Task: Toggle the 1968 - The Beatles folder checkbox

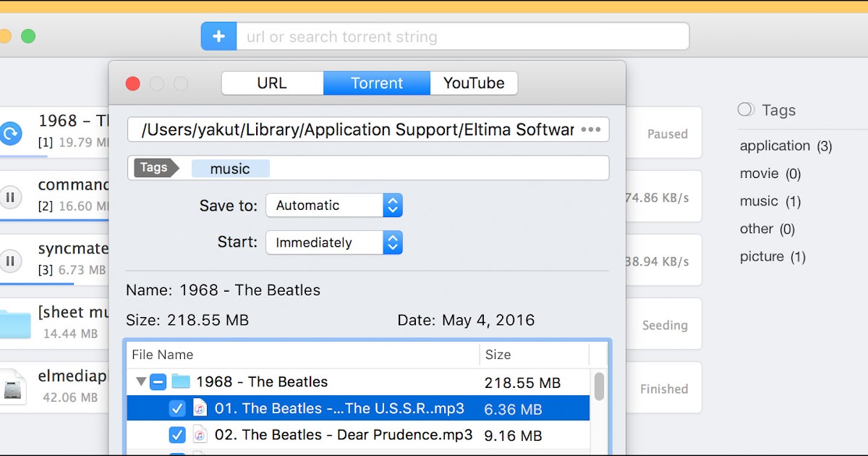Action: coord(158,381)
